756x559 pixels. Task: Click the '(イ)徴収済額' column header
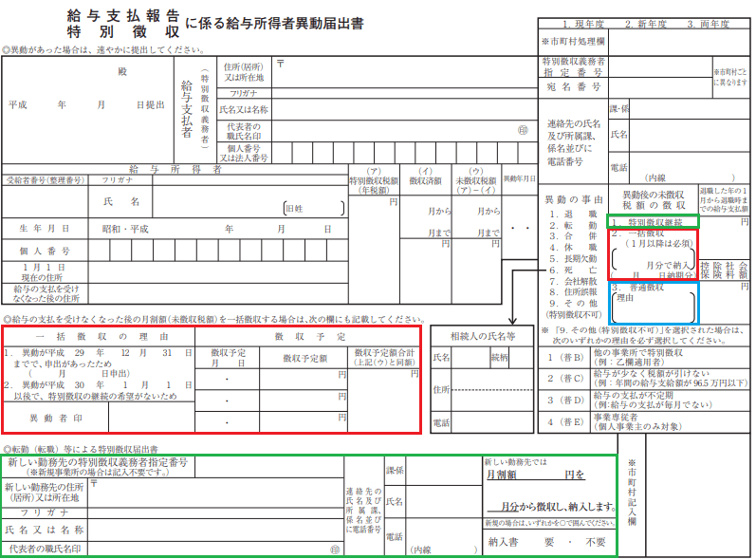425,176
